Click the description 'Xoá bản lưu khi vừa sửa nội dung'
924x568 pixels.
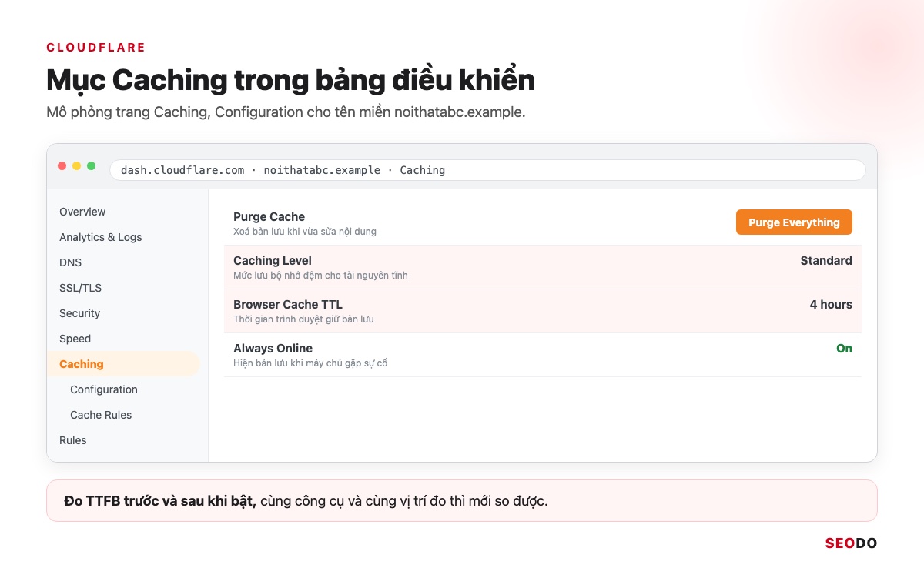pos(305,232)
